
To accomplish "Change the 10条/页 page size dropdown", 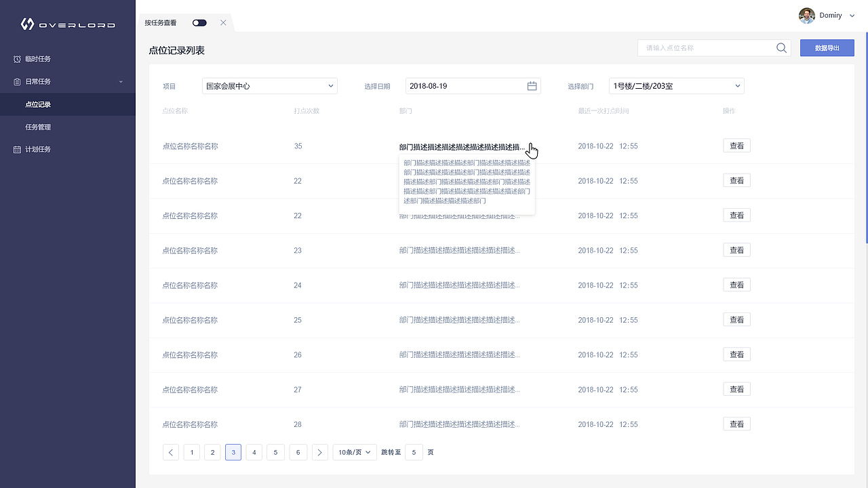I will [x=354, y=452].
